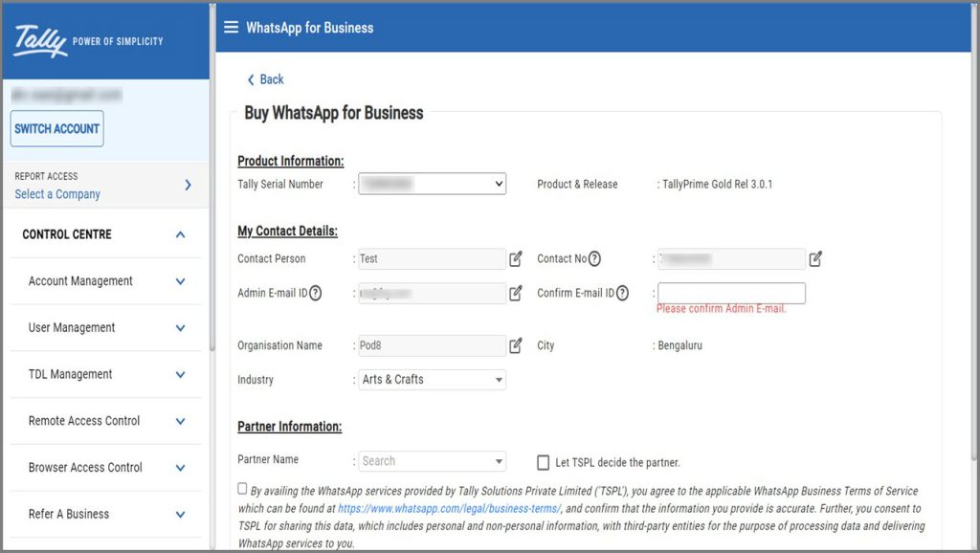Edit the Contact No field icon
The height and width of the screenshot is (553, 980).
click(815, 258)
